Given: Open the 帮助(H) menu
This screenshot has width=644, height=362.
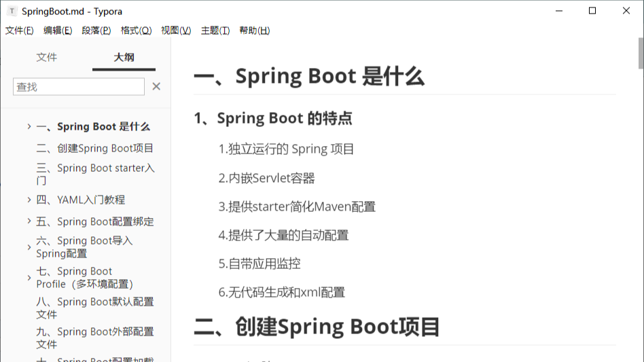Looking at the screenshot, I should pyautogui.click(x=255, y=31).
